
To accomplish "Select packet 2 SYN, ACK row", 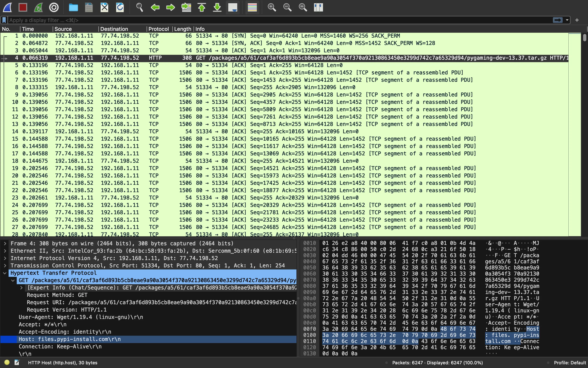I will pyautogui.click(x=284, y=43).
